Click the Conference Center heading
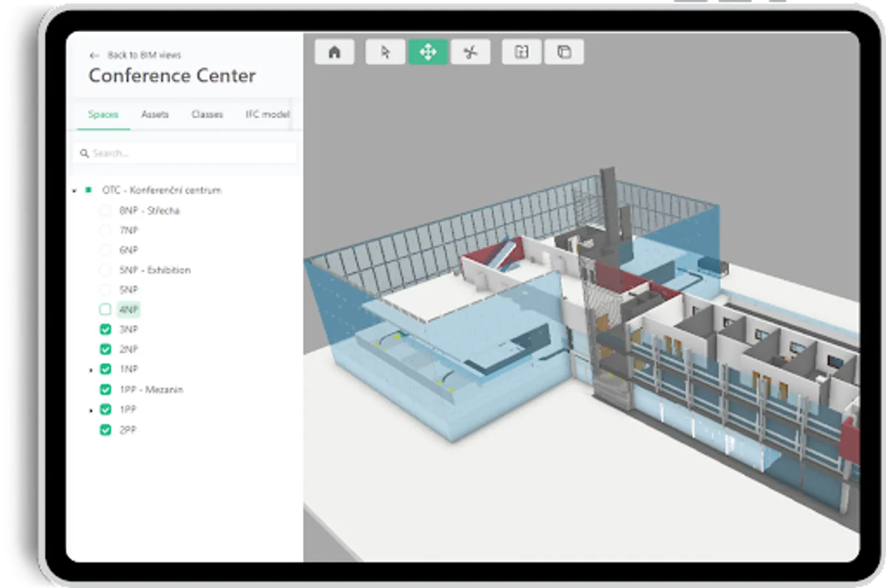The image size is (886, 588). 172,76
